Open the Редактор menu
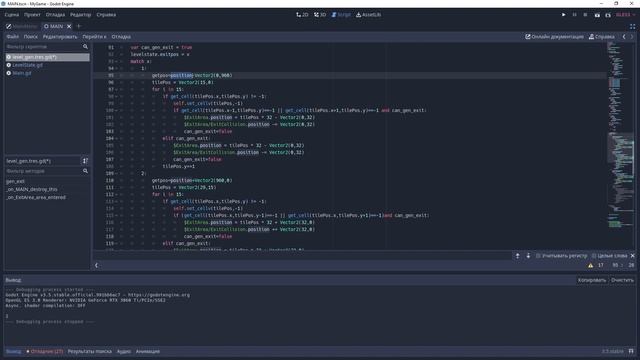The height and width of the screenshot is (360, 640). click(80, 15)
